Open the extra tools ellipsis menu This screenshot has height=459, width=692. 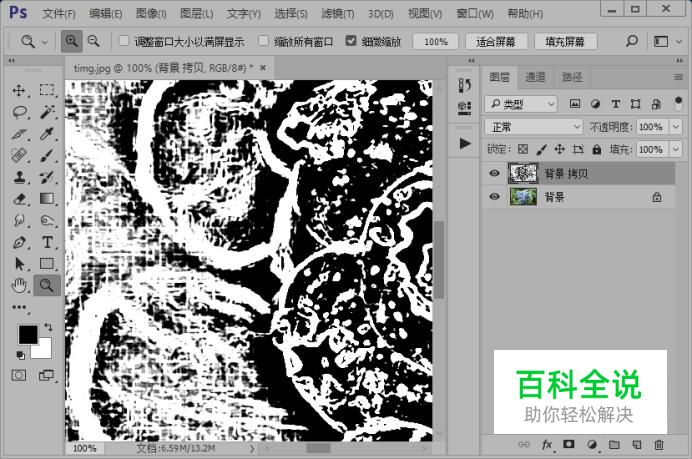click(19, 307)
